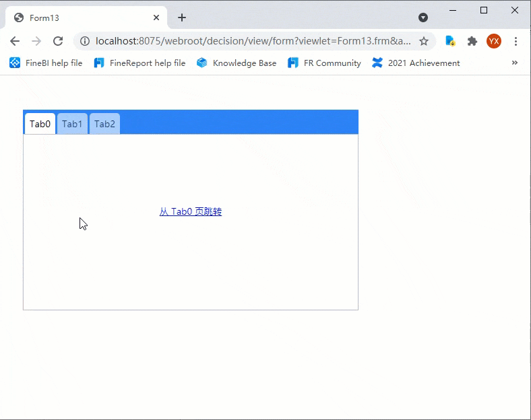
Task: Open the round dropdown icon in tab strip
Action: coord(423,17)
